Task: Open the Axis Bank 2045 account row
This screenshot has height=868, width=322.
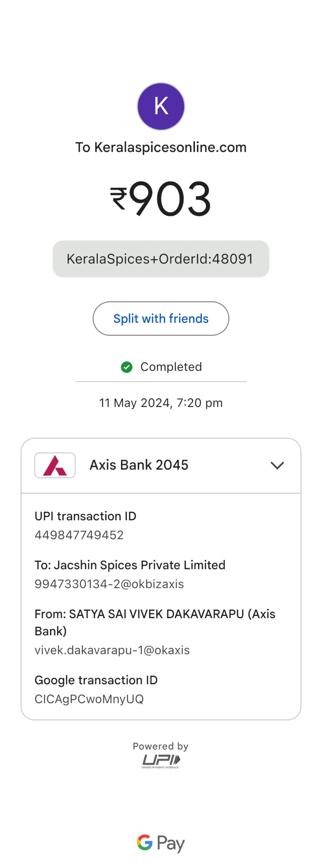Action: 161,466
